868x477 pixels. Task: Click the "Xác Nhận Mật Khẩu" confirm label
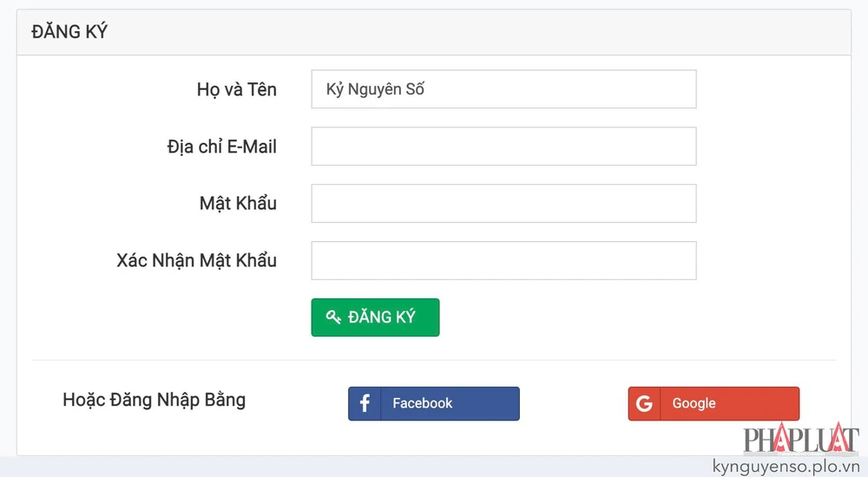pos(196,261)
